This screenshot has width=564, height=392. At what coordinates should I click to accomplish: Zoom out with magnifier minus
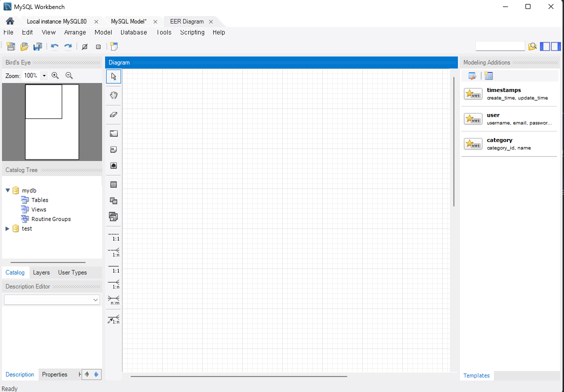click(x=69, y=75)
